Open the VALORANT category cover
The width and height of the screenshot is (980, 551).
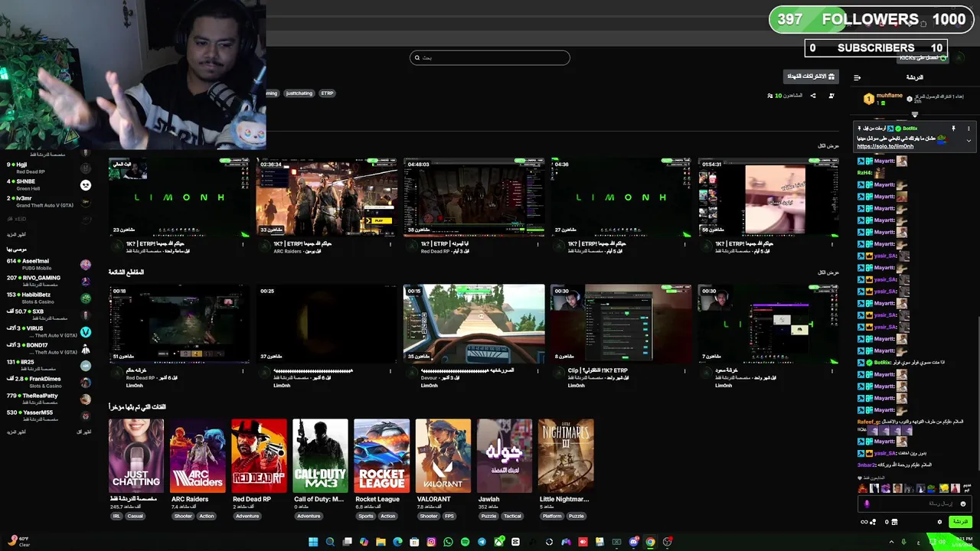[443, 455]
